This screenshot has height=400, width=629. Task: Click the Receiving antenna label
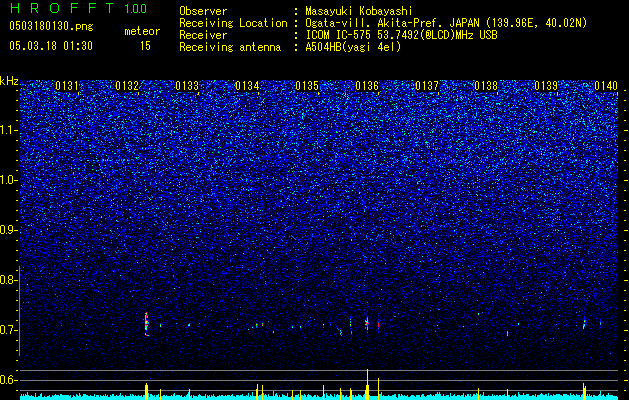pos(230,47)
